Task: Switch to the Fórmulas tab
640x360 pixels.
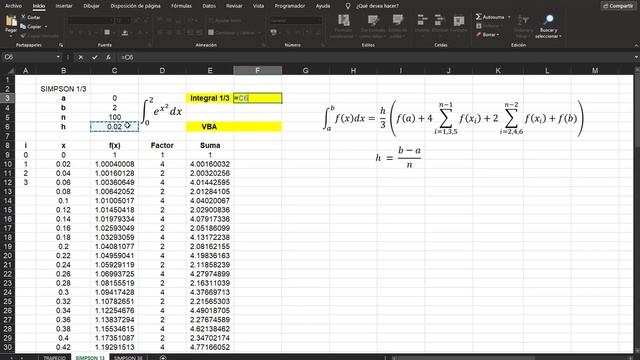Action: point(181,6)
